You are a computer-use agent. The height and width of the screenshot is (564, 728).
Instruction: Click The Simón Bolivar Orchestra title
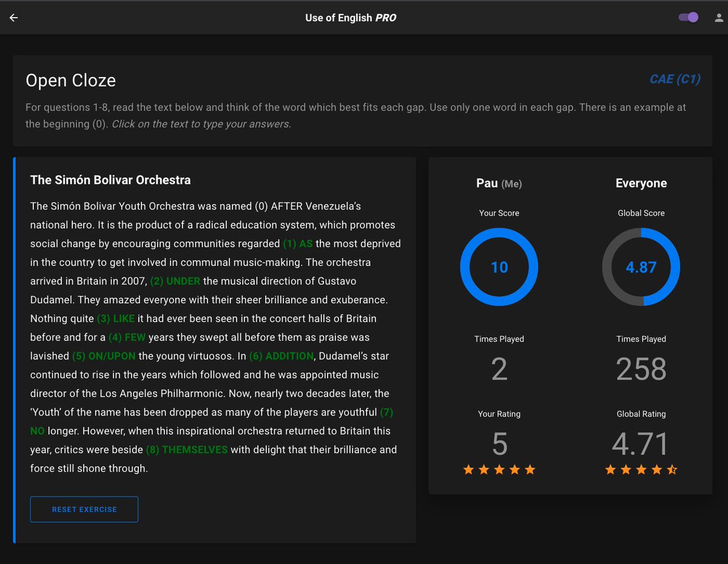point(110,180)
